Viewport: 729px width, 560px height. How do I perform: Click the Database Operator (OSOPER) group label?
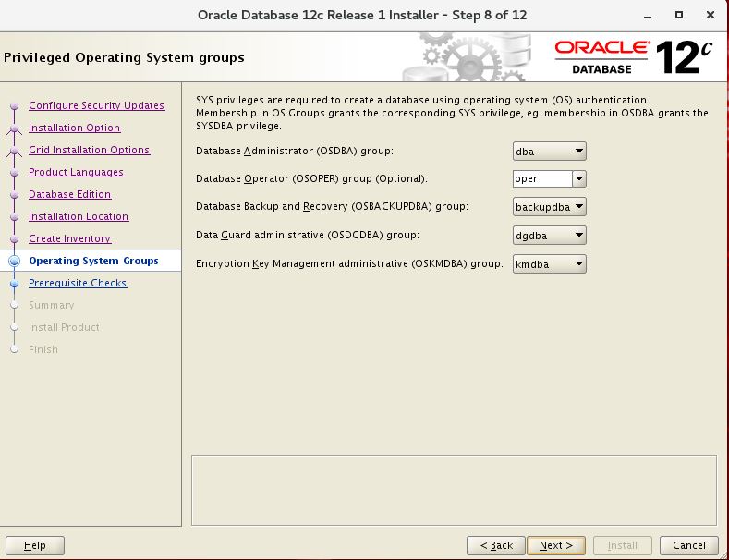(311, 178)
